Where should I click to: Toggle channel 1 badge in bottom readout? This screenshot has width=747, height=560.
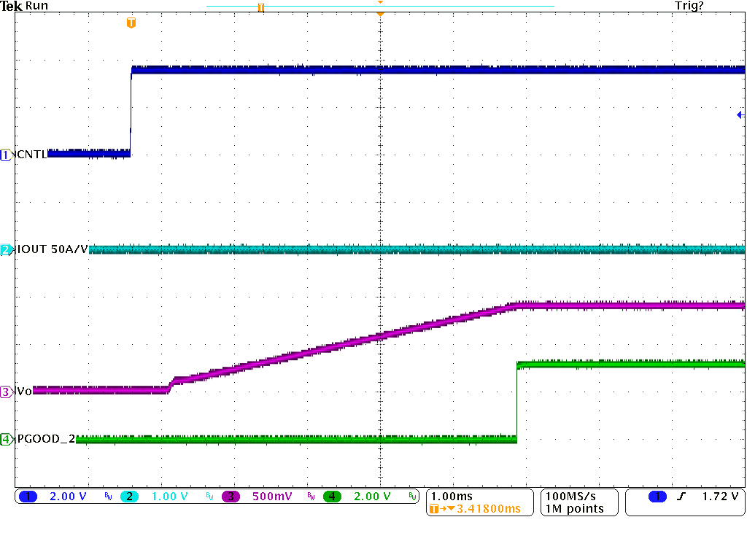coord(28,497)
